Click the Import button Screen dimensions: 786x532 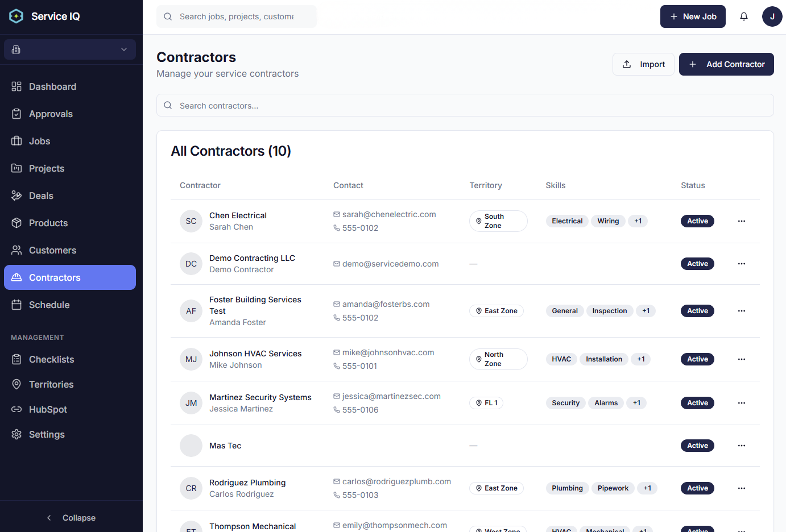coord(643,64)
